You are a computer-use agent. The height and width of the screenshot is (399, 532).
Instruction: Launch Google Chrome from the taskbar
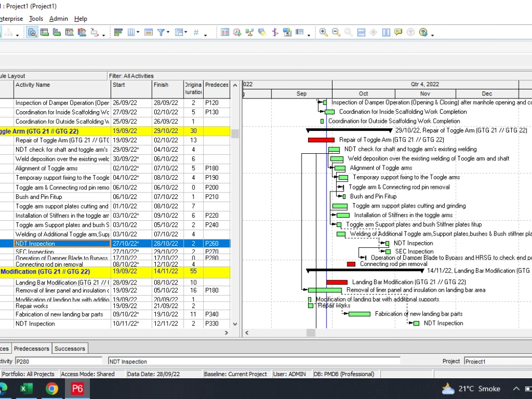tap(52, 389)
